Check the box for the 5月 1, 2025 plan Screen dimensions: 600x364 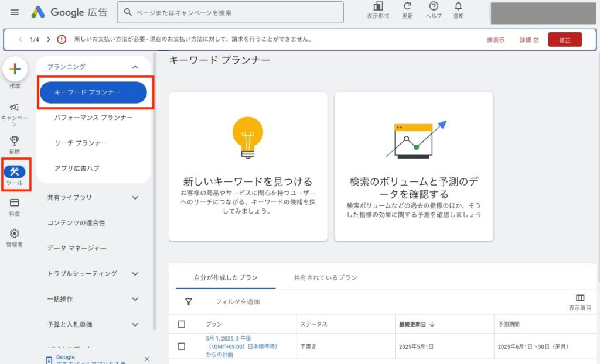pos(181,346)
